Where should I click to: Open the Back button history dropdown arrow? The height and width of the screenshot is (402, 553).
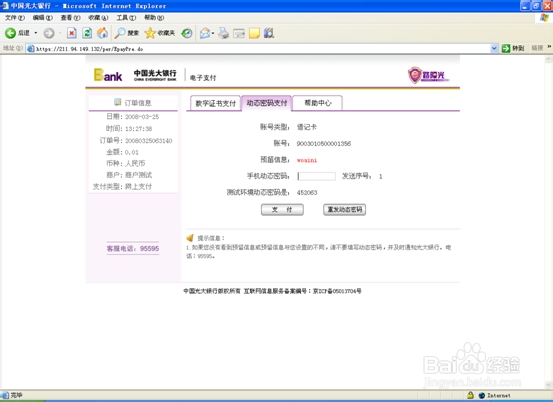pos(36,33)
